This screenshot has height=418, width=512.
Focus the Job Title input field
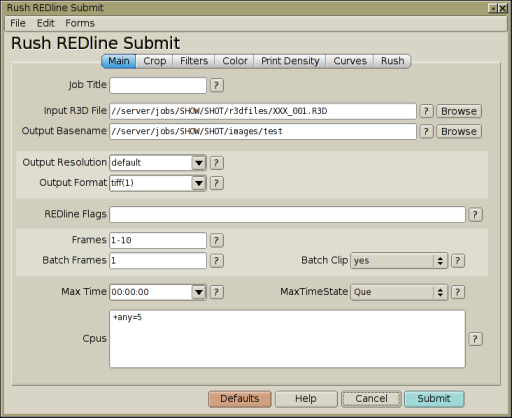pyautogui.click(x=158, y=85)
